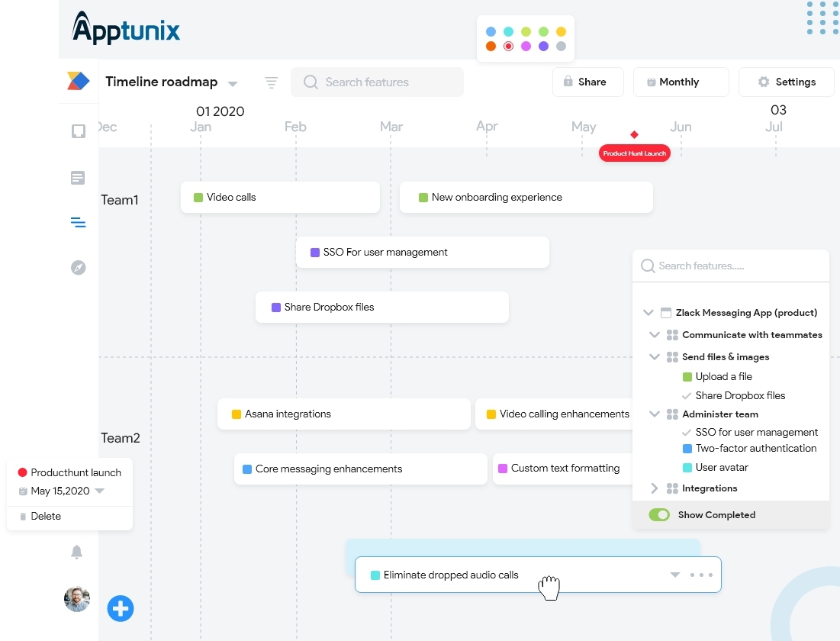Image resolution: width=840 pixels, height=641 pixels.
Task: Open the compass explore icon in sidebar
Action: click(x=78, y=268)
